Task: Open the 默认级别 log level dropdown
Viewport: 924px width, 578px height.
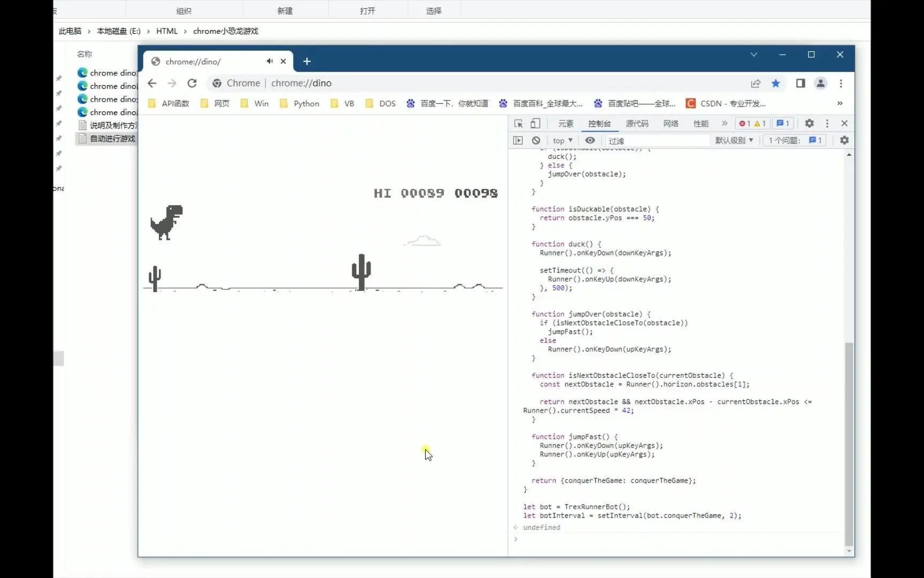Action: pyautogui.click(x=734, y=140)
